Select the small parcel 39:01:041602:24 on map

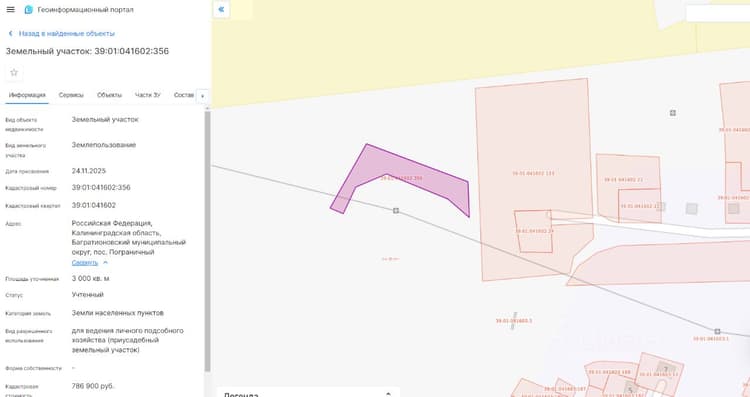pos(534,231)
